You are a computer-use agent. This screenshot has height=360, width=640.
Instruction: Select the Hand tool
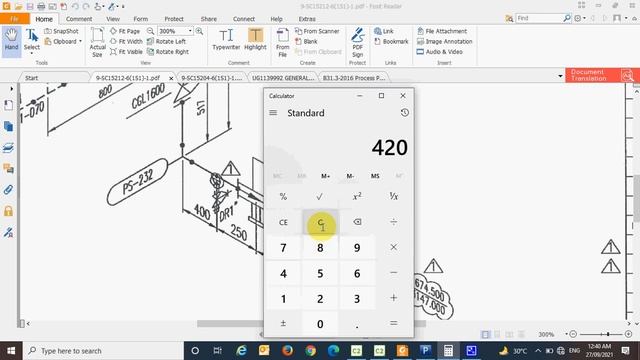click(11, 42)
